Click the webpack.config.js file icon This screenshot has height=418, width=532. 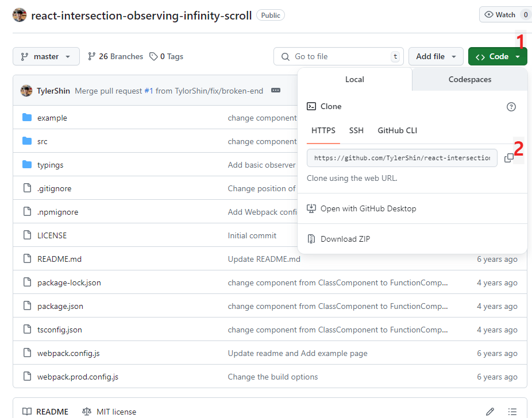[27, 353]
